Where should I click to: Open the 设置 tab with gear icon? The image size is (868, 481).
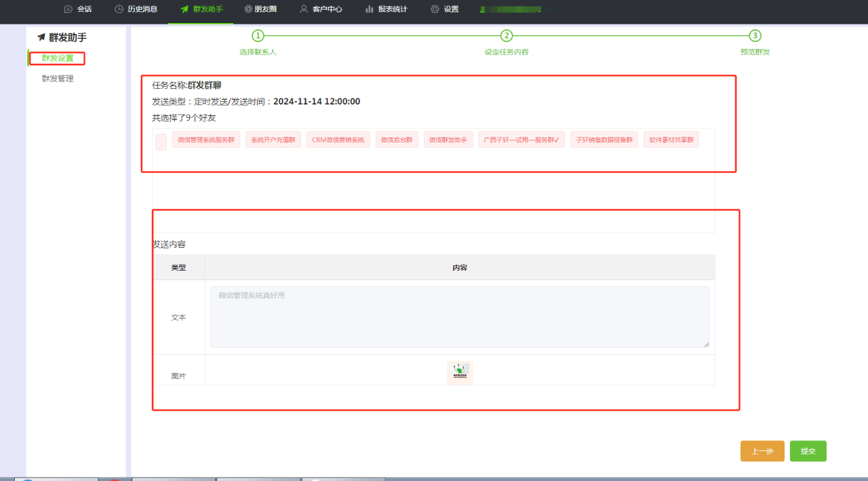coord(445,9)
